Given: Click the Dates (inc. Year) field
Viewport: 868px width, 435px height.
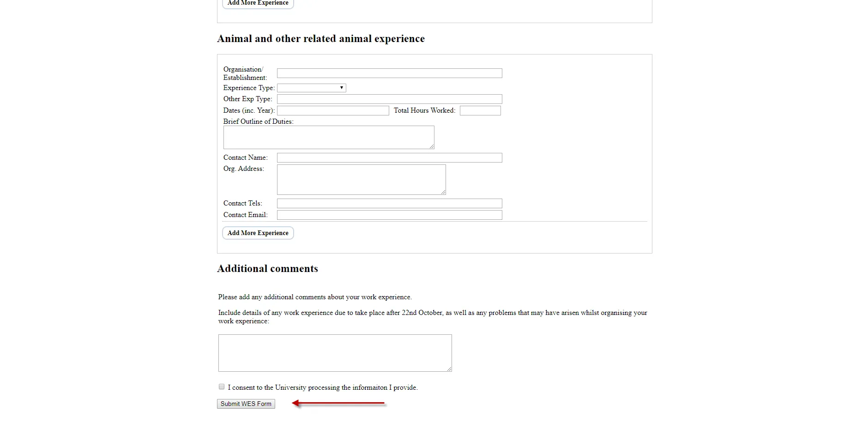Looking at the screenshot, I should tap(332, 110).
